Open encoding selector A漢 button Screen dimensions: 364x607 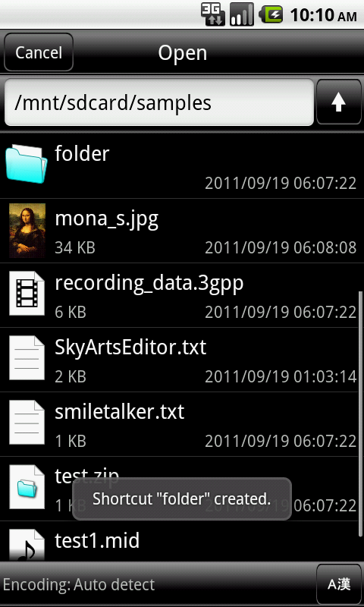[339, 584]
